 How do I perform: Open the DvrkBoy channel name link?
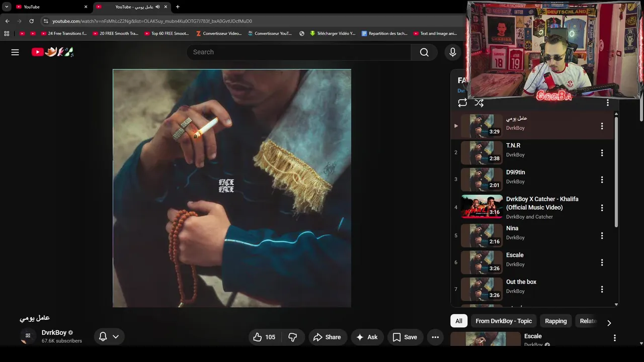(54, 333)
